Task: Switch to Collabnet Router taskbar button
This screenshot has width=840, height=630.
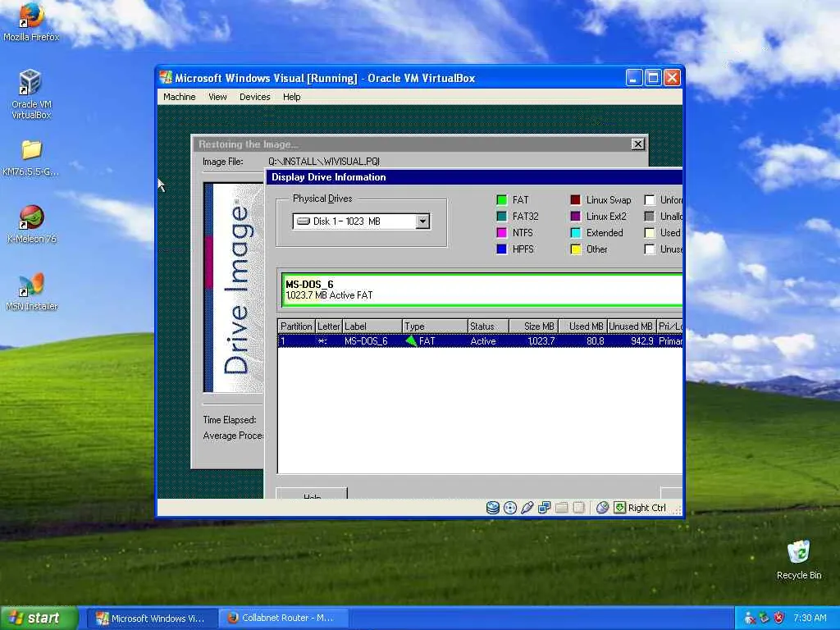Action: 283,619
